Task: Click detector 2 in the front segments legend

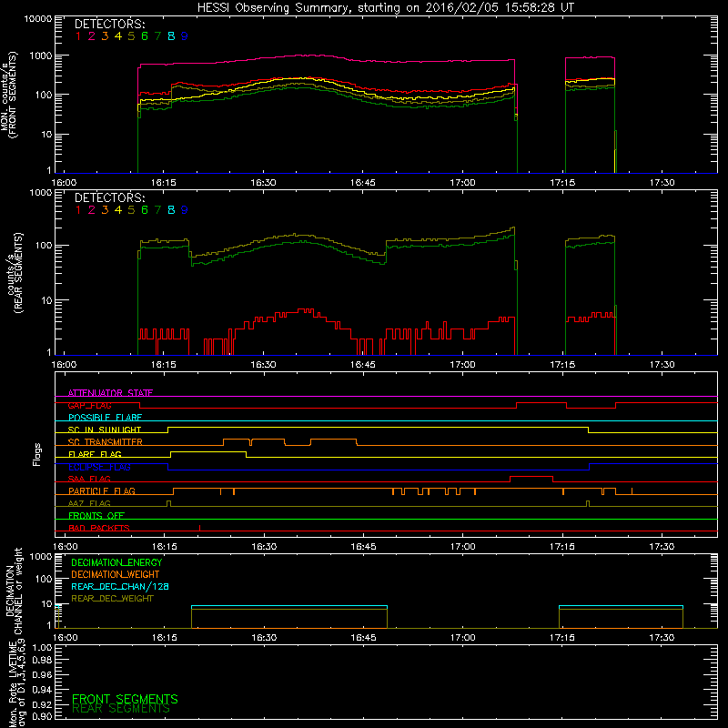Action: [92, 36]
